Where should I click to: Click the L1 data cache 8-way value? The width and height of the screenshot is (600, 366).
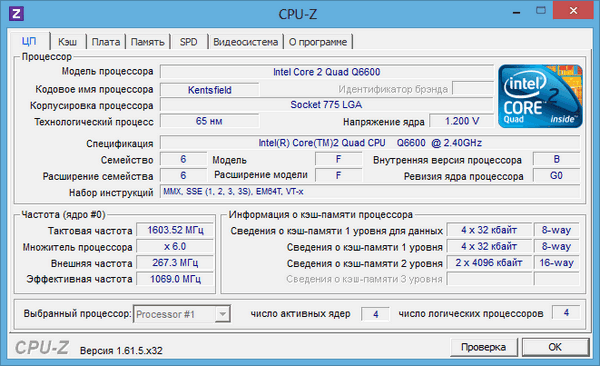pyautogui.click(x=557, y=230)
